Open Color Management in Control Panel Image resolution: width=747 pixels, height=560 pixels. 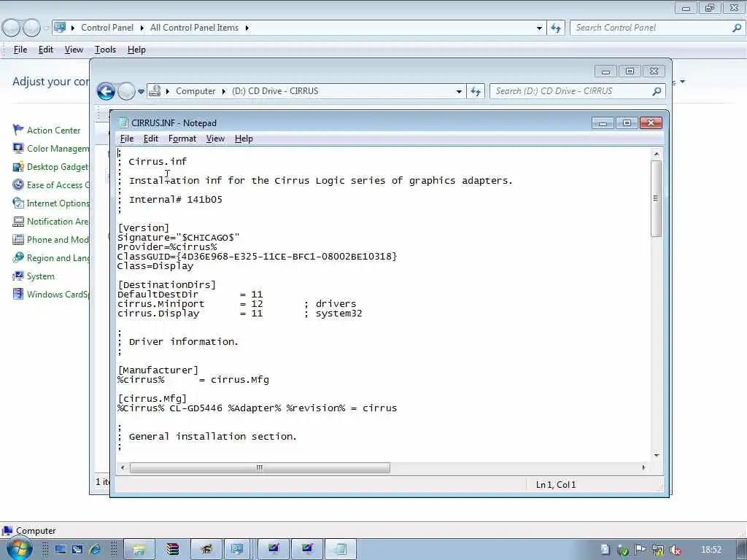(51, 149)
